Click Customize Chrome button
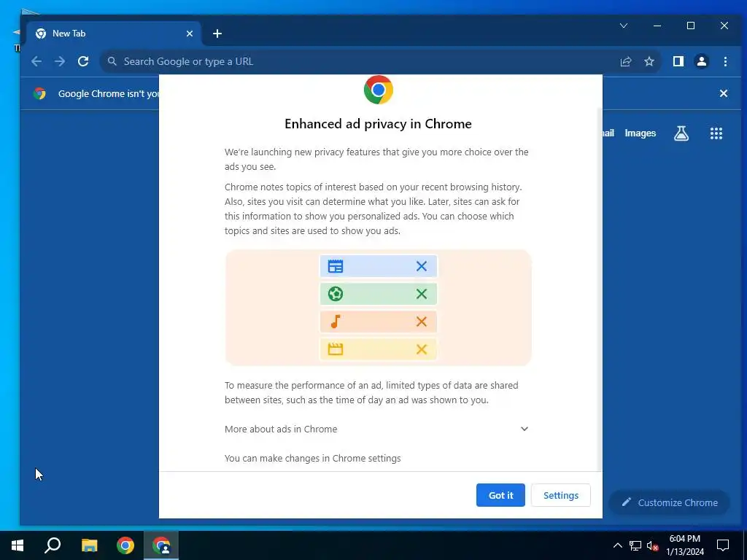 click(x=670, y=502)
